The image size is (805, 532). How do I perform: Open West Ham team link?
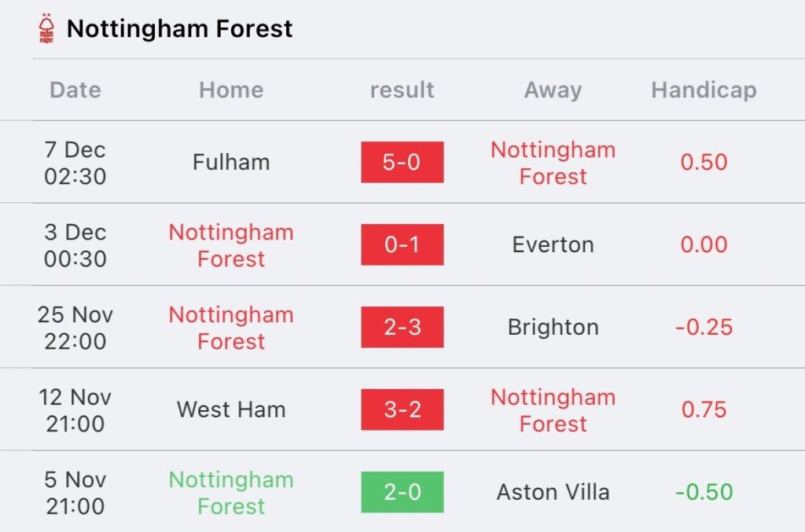(x=231, y=409)
